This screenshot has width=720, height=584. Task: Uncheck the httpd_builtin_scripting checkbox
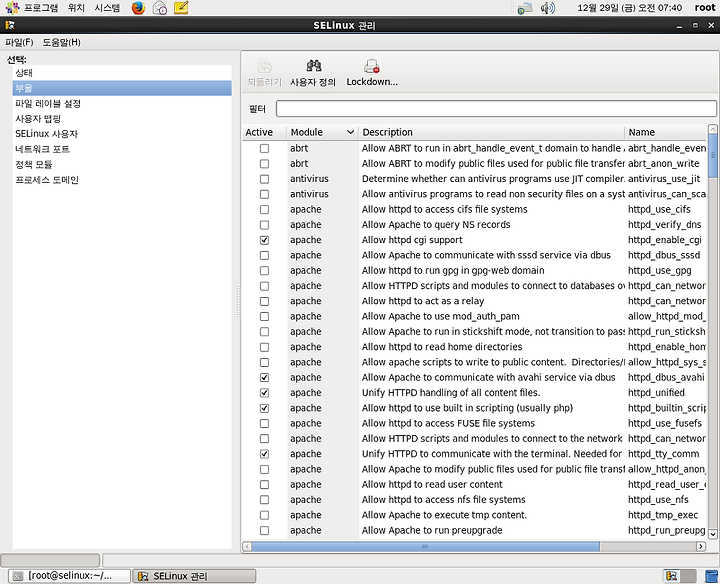(264, 408)
